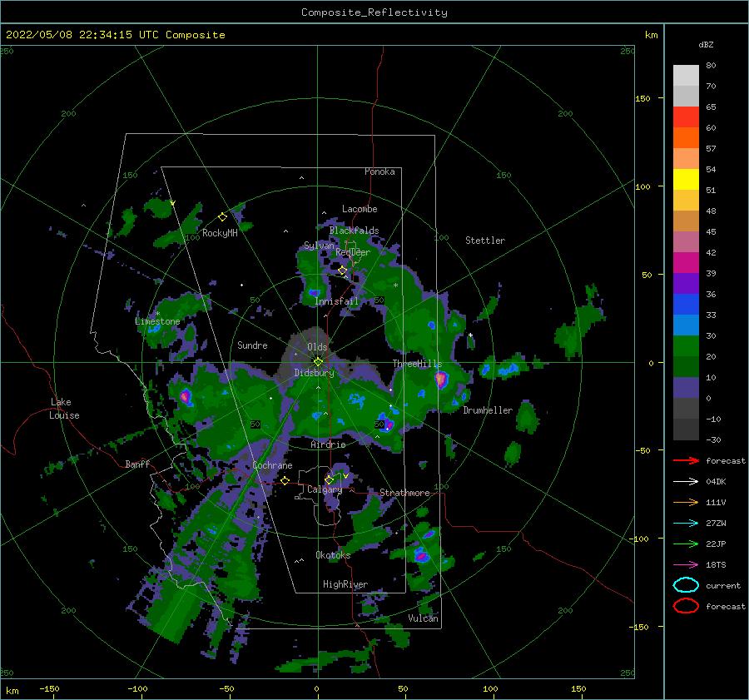
Task: Click the yellow diamond marker above the Calgary label
Action: [329, 479]
